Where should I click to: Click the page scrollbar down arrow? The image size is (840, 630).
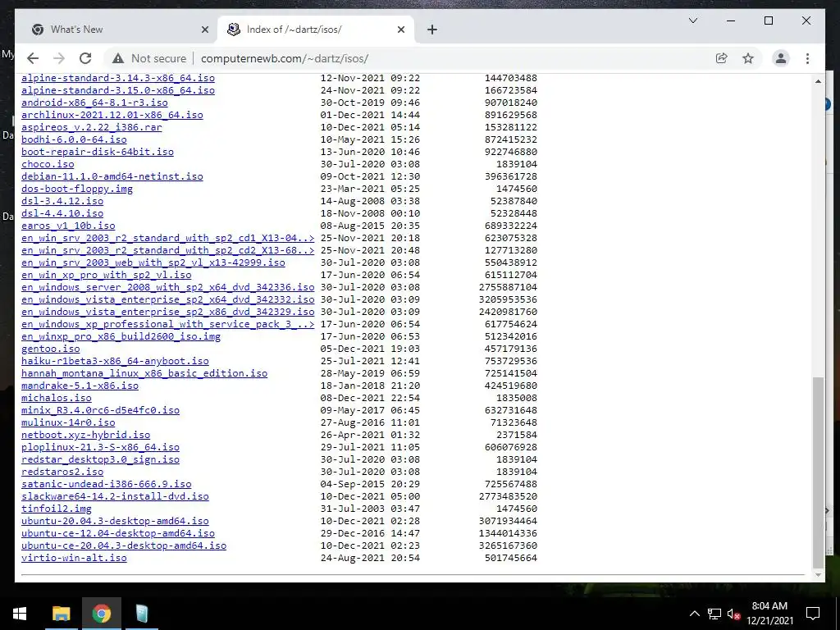[x=818, y=575]
